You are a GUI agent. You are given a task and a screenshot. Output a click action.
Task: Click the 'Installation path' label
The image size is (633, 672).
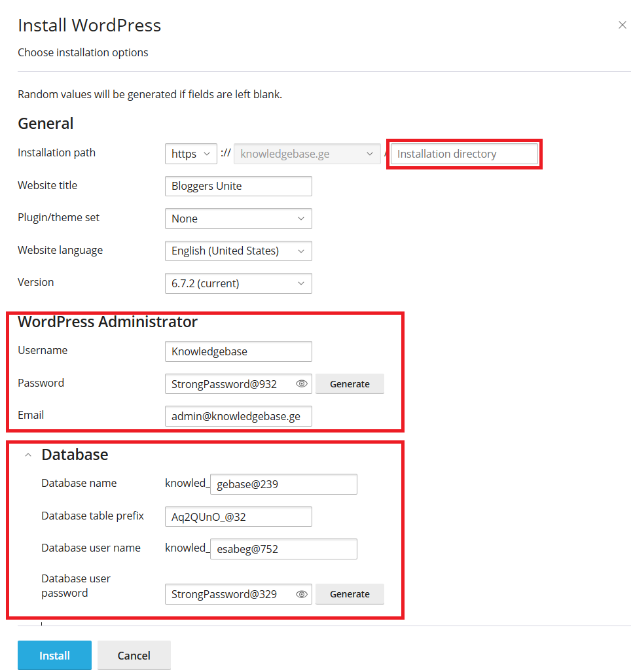tap(56, 153)
